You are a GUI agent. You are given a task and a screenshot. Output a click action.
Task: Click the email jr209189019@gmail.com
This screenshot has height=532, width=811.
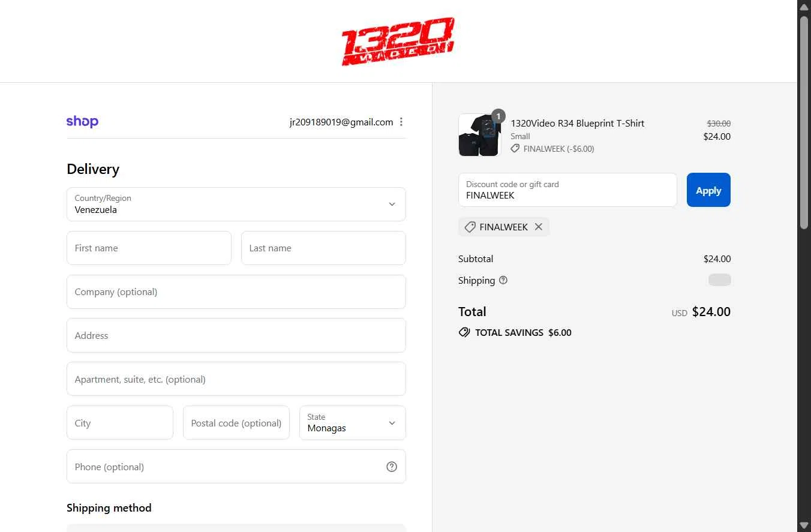(341, 122)
